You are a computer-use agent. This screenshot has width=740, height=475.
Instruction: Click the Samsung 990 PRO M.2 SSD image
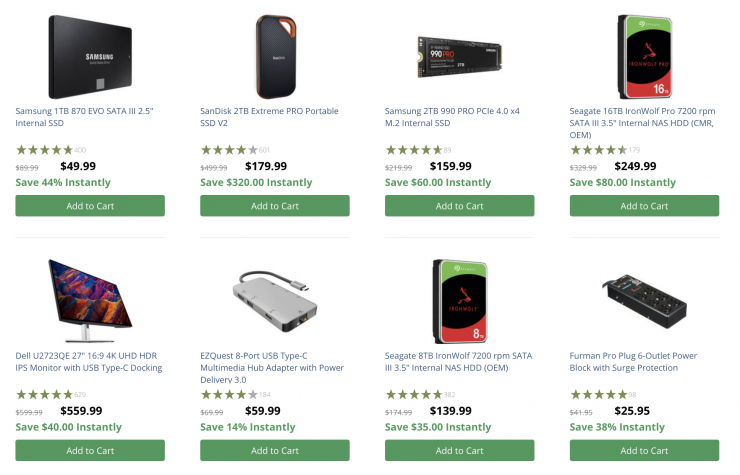coord(459,55)
